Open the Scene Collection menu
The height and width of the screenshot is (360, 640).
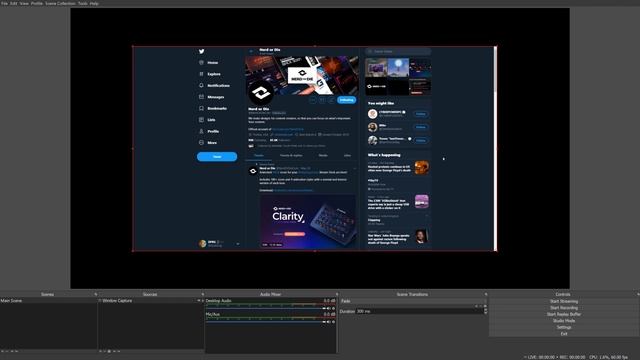click(x=60, y=3)
